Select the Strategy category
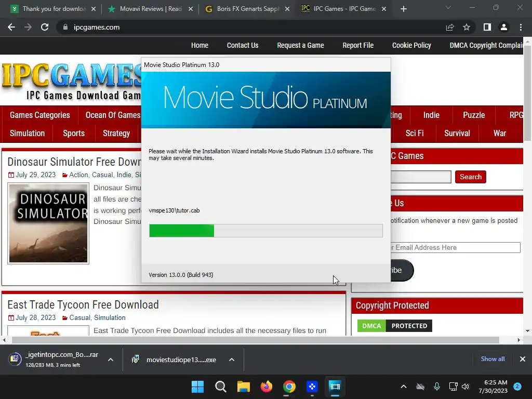 [x=116, y=134]
